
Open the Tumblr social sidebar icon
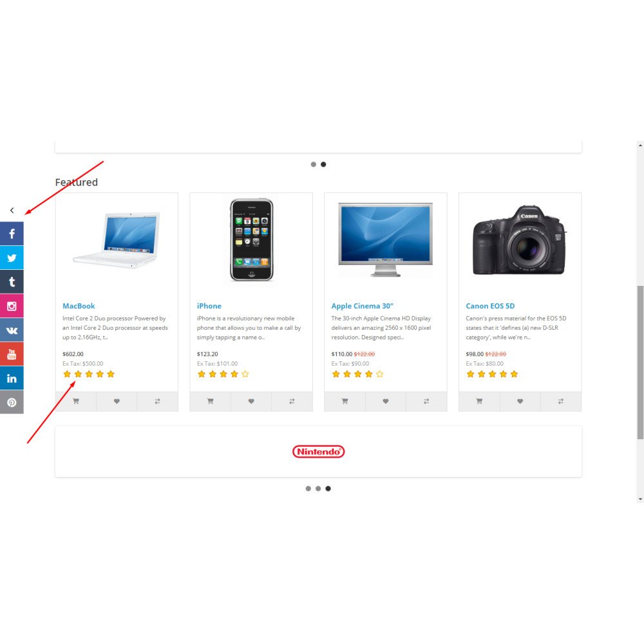pyautogui.click(x=12, y=282)
